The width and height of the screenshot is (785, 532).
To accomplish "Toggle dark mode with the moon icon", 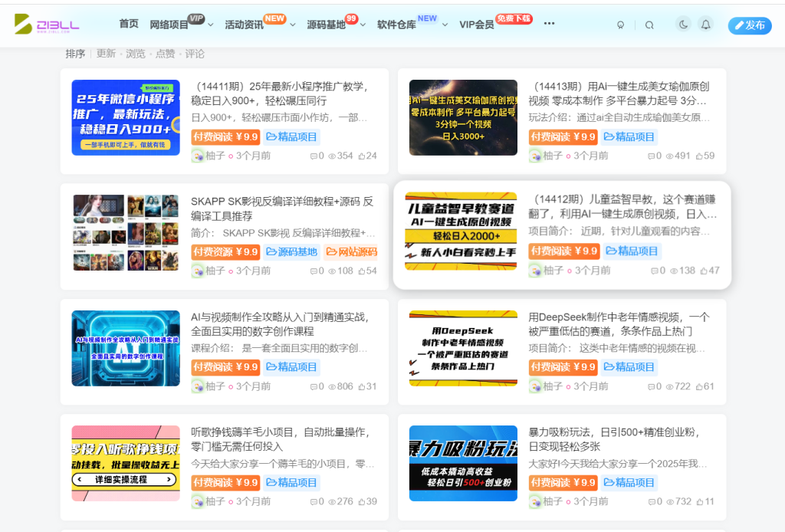I will (x=682, y=25).
